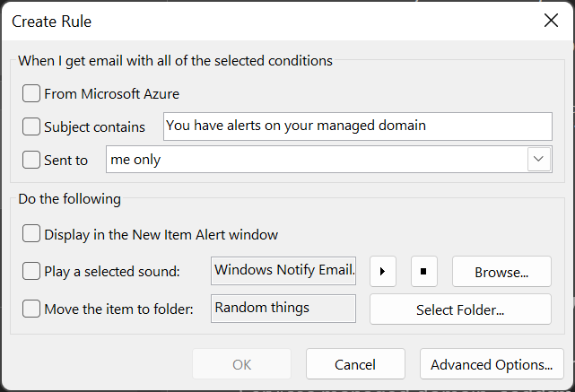Open Advanced Options

tap(492, 364)
